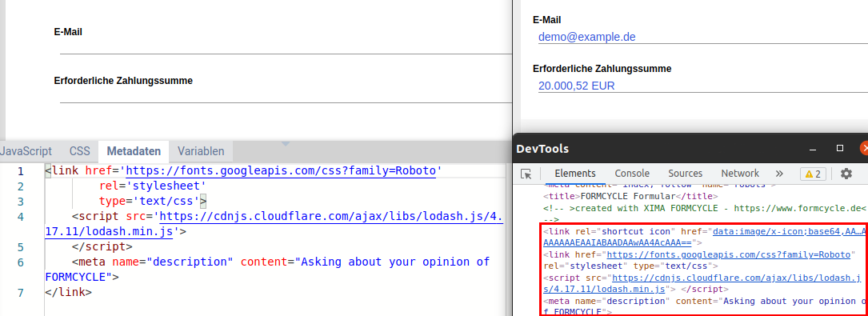Viewport: 868px width, 316px height.
Task: Click the closing </link> tag on editor line 7
Action: pos(68,292)
